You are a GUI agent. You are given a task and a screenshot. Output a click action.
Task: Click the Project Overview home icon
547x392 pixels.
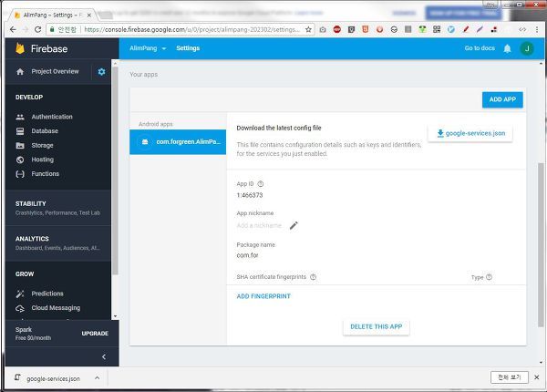coord(20,72)
